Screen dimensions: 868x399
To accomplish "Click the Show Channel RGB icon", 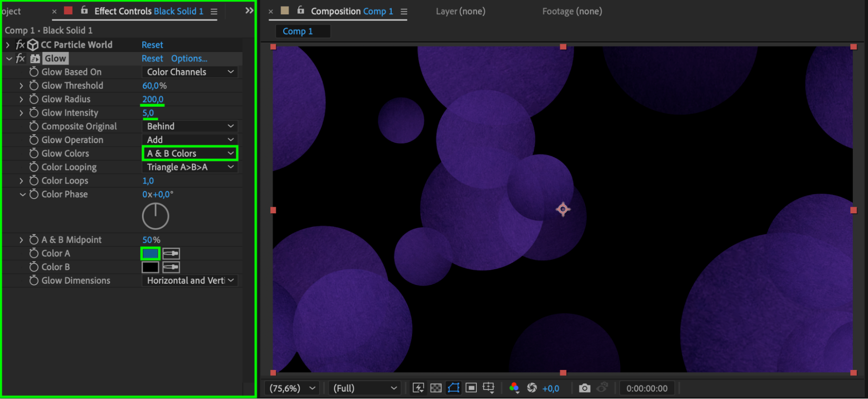I will tap(514, 388).
